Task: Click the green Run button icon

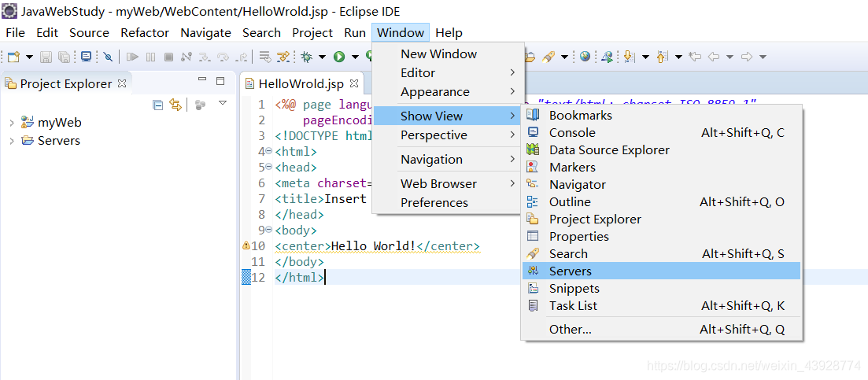Action: click(339, 57)
